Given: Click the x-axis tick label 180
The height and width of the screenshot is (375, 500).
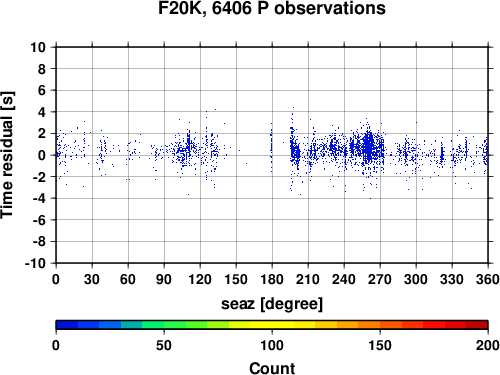Looking at the screenshot, I should point(272,279).
